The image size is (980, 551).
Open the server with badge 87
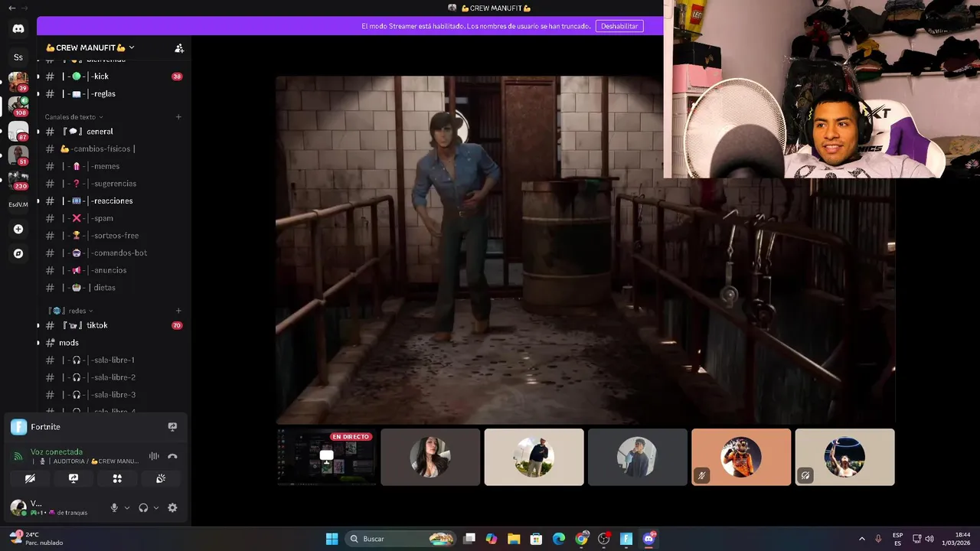click(18, 130)
